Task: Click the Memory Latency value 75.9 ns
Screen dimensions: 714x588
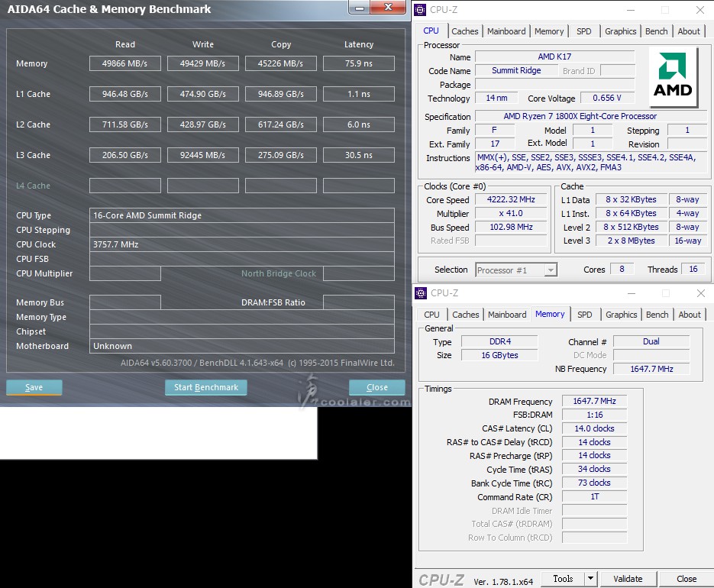Action: click(359, 63)
